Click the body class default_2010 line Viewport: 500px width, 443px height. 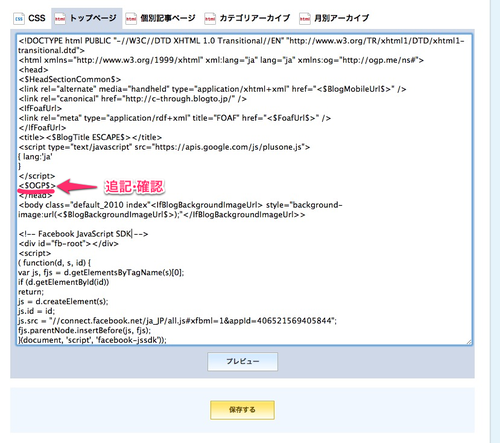[x=180, y=210]
